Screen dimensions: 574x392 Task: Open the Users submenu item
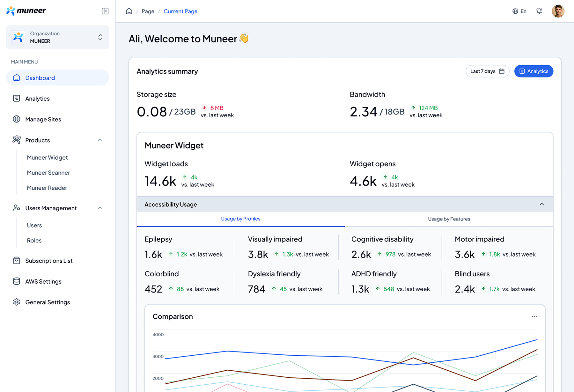[34, 225]
